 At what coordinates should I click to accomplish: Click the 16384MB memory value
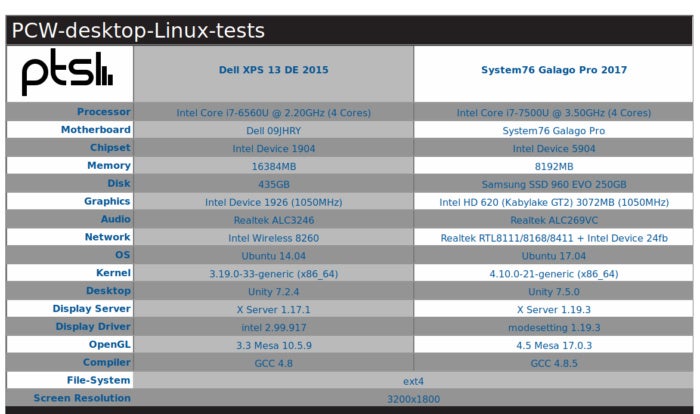click(274, 167)
